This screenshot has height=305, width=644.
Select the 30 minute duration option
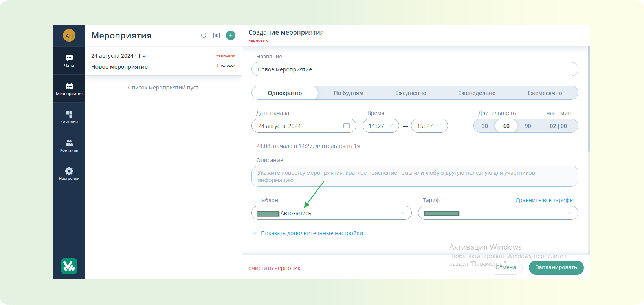coord(485,126)
